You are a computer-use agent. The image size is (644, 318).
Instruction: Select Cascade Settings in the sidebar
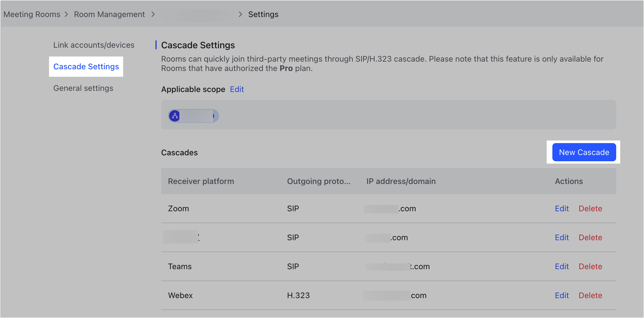click(86, 66)
